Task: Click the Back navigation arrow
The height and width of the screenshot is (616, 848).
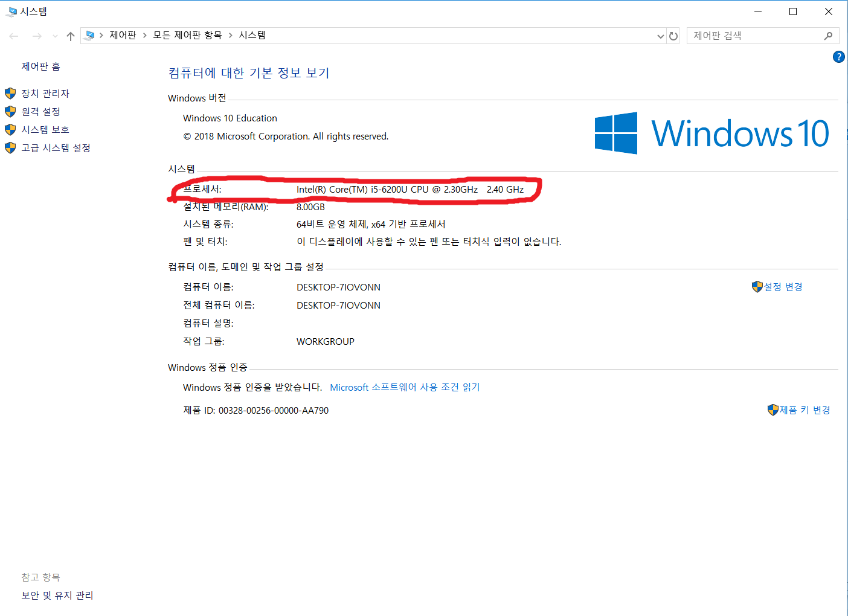Action: [x=14, y=36]
